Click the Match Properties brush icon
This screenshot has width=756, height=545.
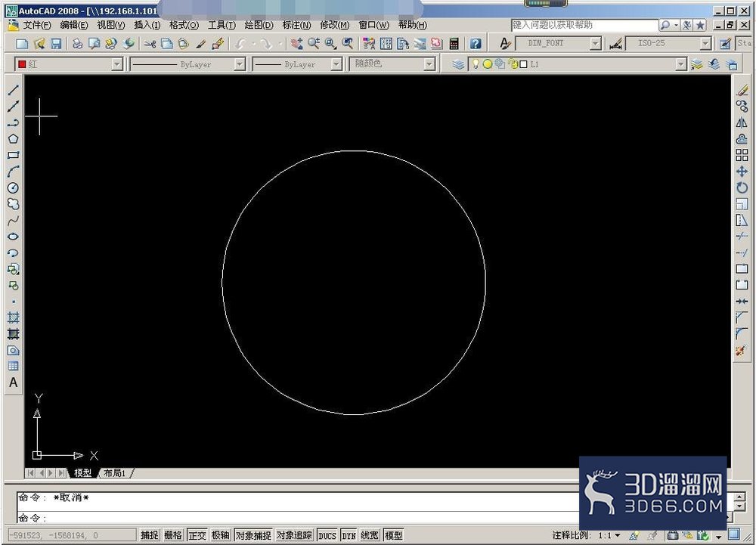point(200,44)
